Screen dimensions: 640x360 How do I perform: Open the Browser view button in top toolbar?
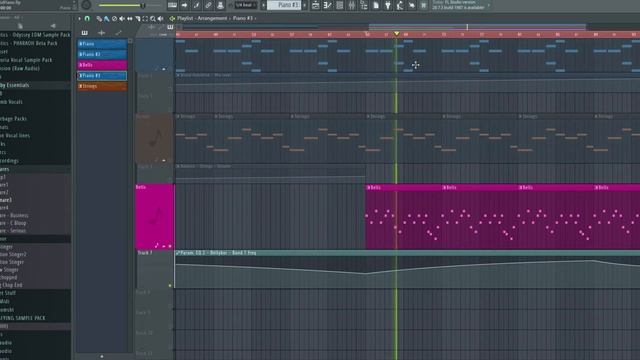[x=364, y=5]
